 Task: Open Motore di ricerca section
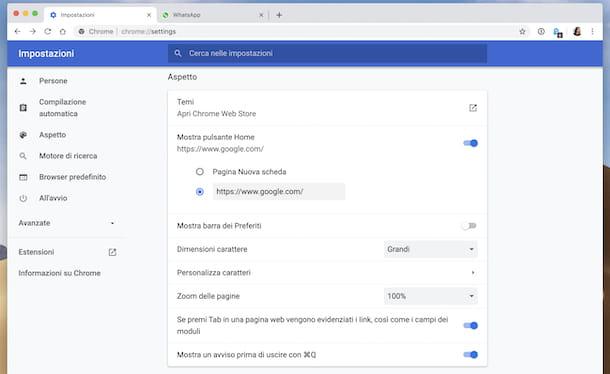pos(68,156)
